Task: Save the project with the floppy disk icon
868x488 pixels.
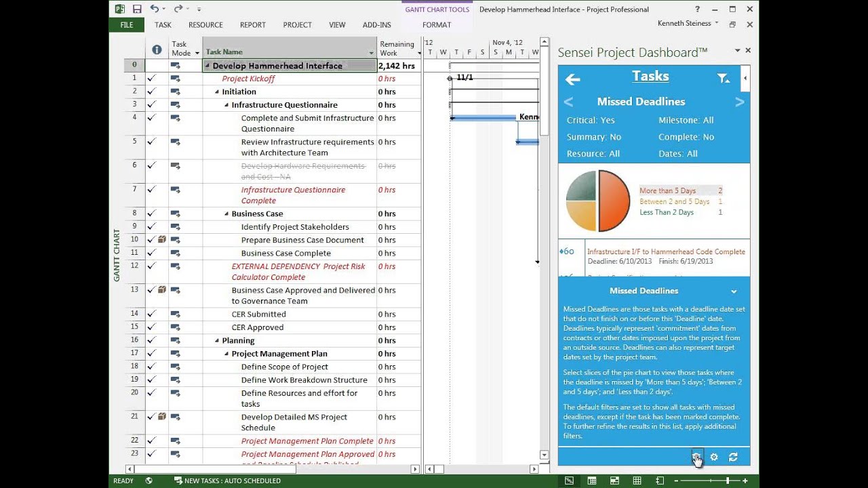Action: point(137,9)
